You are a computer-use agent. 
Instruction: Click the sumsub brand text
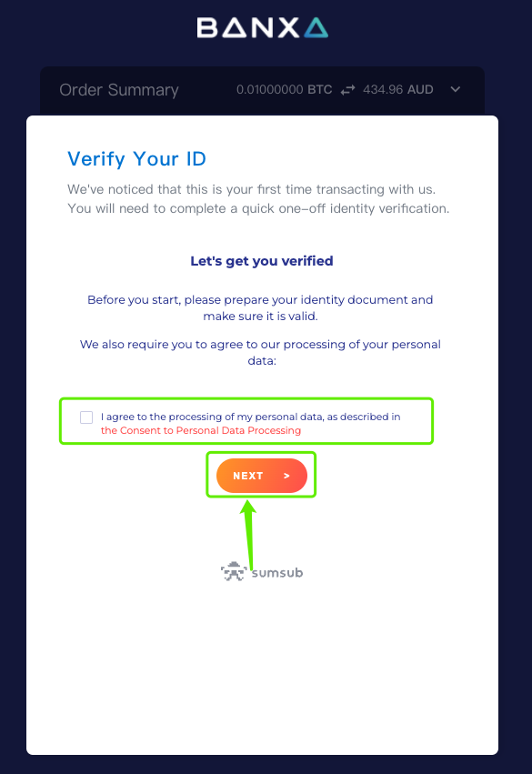pyautogui.click(x=277, y=573)
